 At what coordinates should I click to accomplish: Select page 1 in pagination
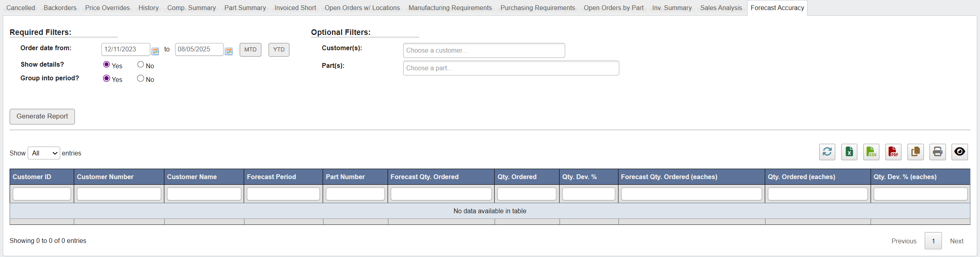(x=933, y=241)
